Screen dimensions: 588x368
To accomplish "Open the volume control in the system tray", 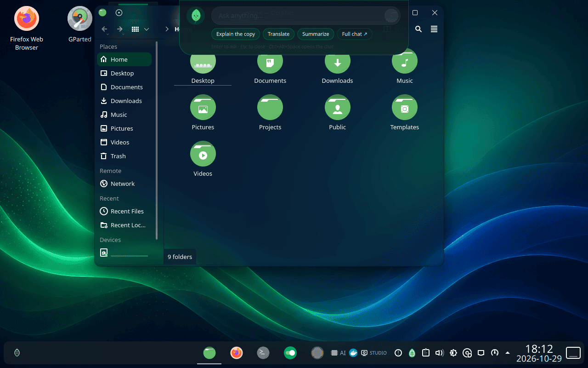I will 440,353.
